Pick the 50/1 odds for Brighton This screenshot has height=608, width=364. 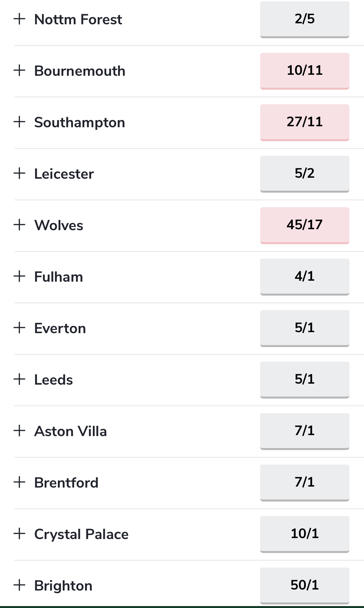(x=304, y=586)
